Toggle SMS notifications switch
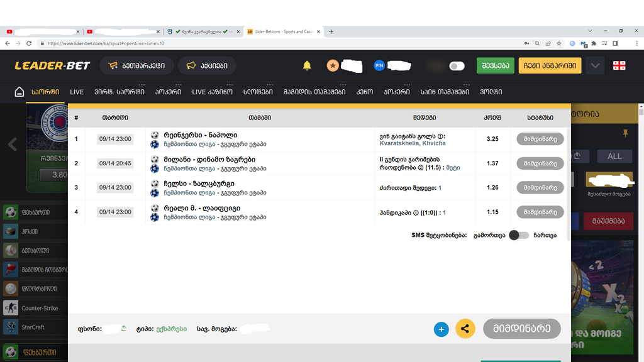The height and width of the screenshot is (362, 644). tap(519, 235)
